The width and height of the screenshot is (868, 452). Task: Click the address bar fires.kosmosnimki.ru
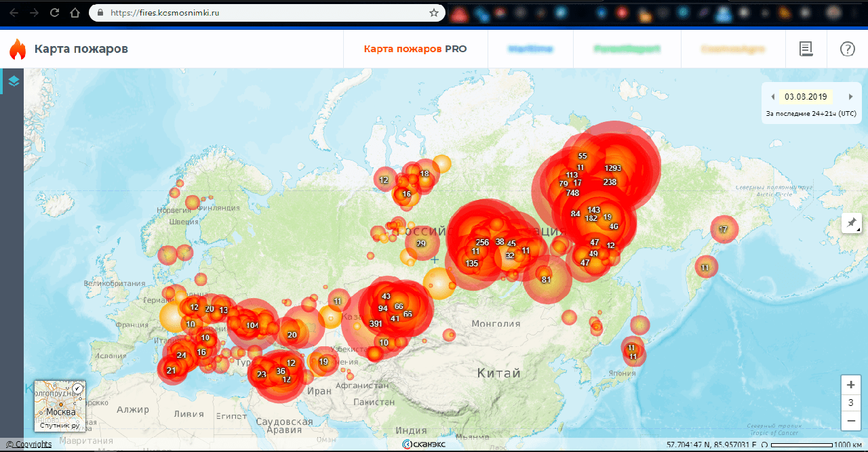click(x=267, y=12)
